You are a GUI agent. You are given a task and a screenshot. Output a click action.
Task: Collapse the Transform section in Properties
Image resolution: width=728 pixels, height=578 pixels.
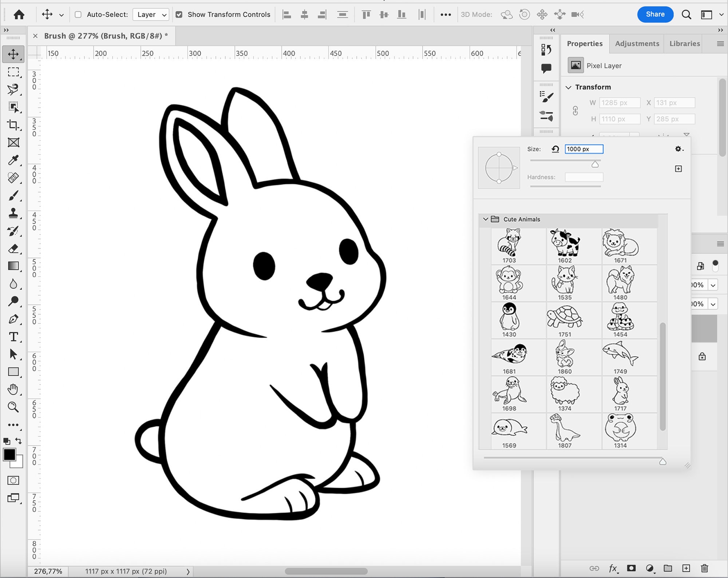point(569,87)
